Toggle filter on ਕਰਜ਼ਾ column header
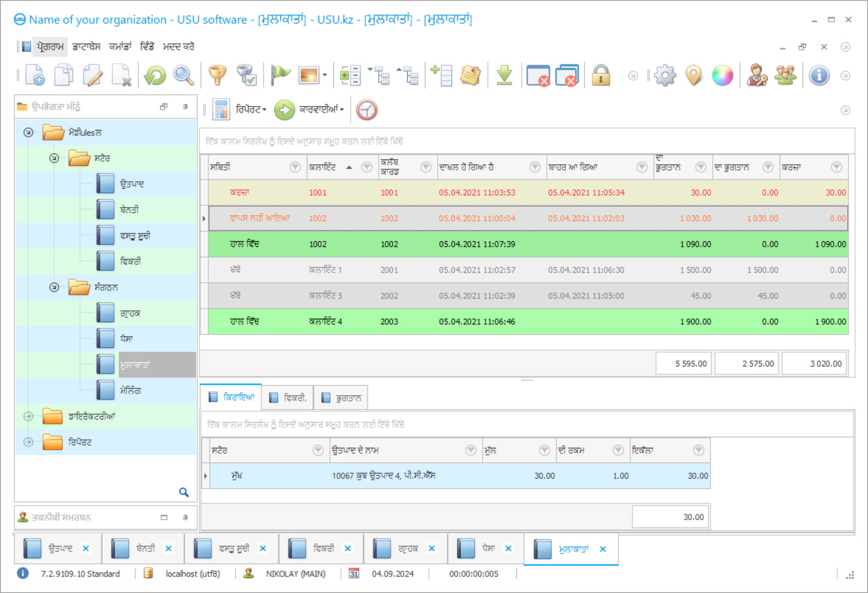868x593 pixels. click(x=836, y=168)
